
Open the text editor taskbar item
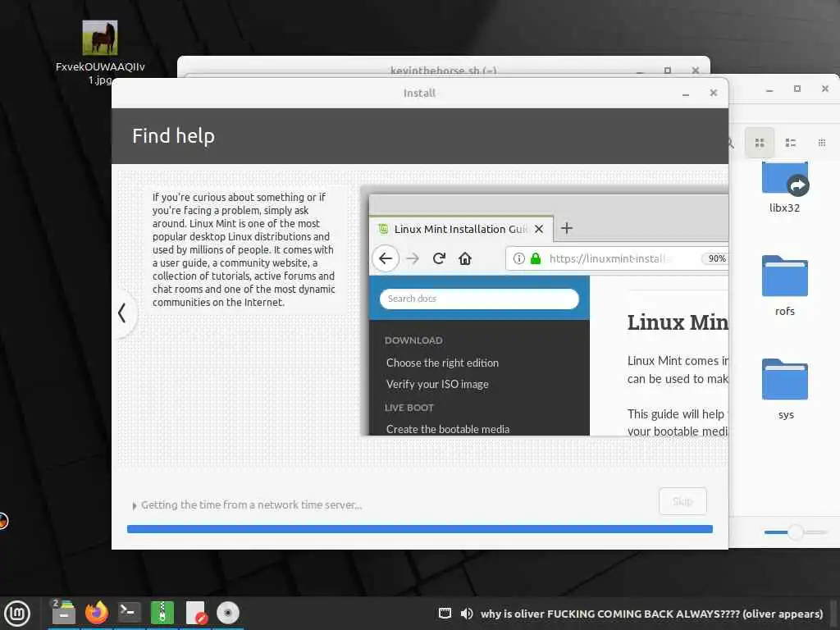click(195, 613)
